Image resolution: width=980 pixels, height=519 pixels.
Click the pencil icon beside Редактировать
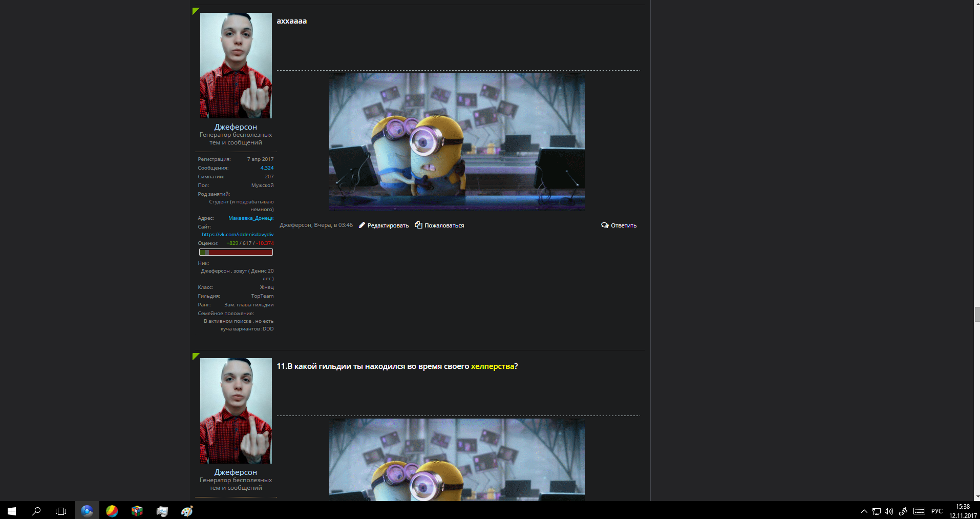point(362,225)
